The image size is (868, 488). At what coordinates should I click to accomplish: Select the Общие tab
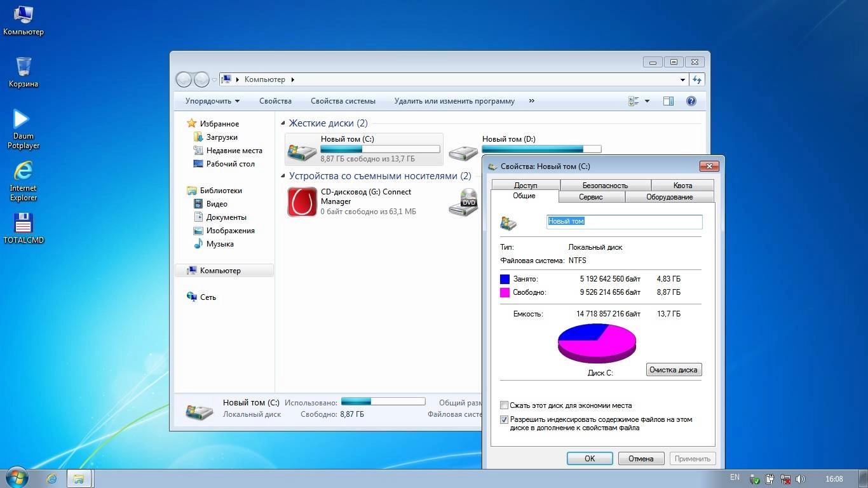[524, 196]
